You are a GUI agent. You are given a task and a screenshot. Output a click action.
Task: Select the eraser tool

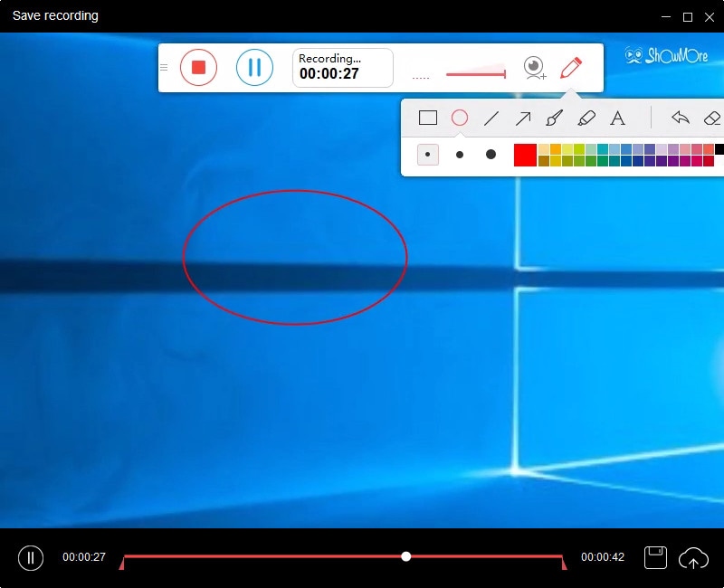[x=712, y=119]
